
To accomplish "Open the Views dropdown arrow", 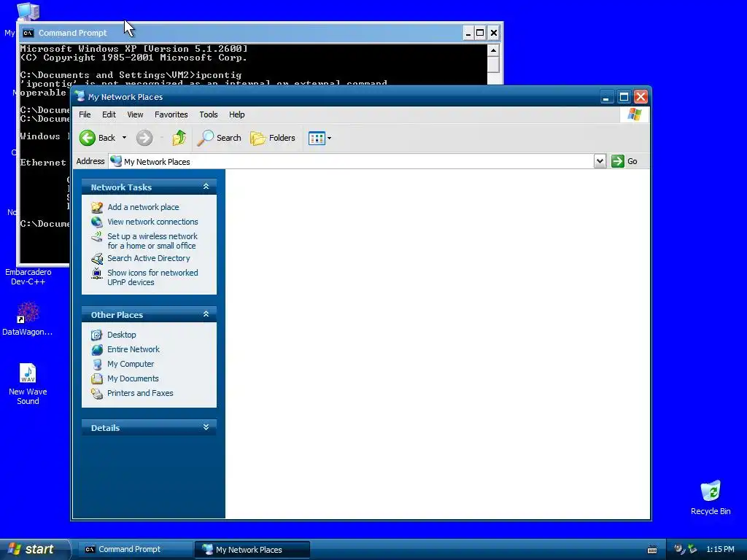I will pos(329,138).
